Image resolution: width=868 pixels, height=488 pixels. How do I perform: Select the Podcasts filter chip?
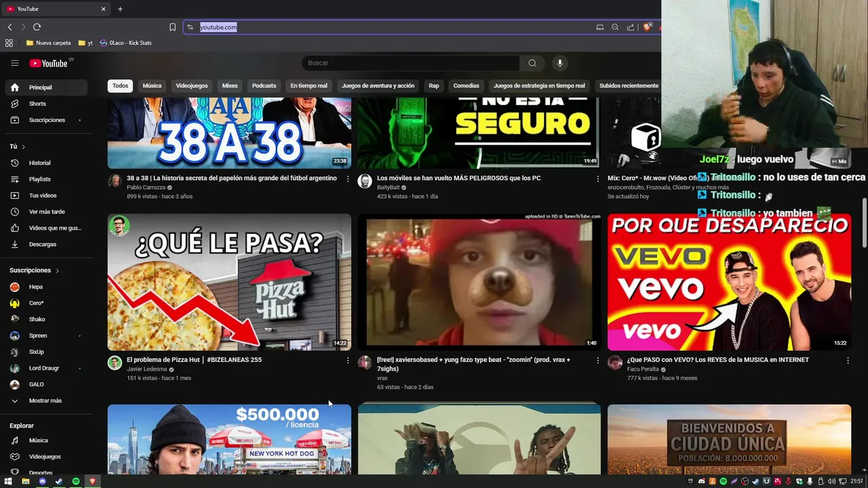click(x=264, y=86)
